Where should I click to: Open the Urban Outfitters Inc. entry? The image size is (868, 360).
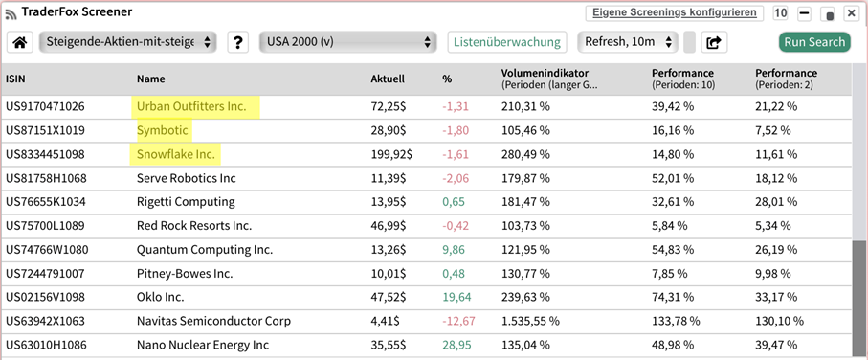191,107
